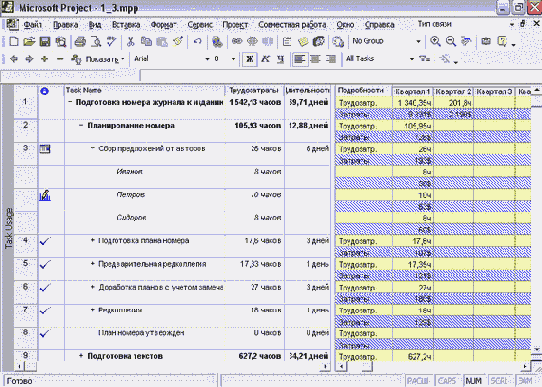Expand the Подготовка текстов task
The height and width of the screenshot is (387, 542).
click(x=81, y=356)
